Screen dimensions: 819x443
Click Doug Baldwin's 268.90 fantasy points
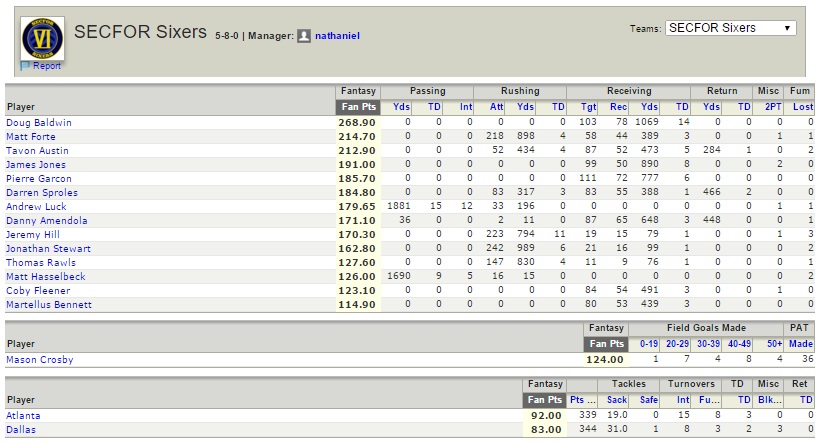(x=357, y=123)
